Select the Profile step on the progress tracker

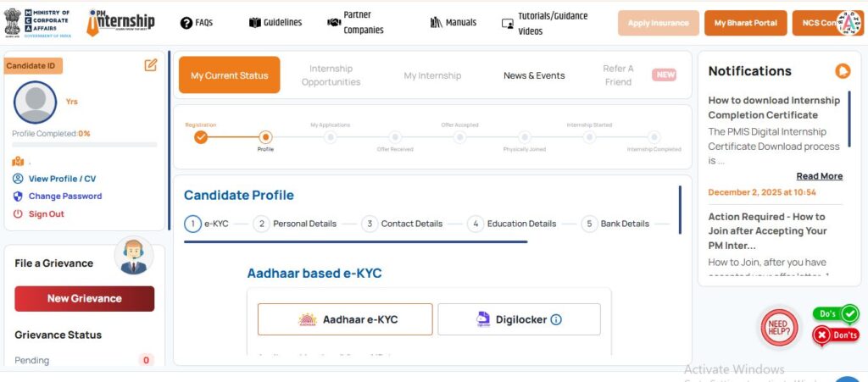click(265, 137)
